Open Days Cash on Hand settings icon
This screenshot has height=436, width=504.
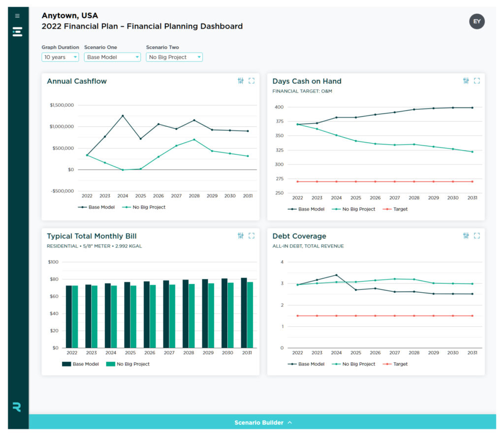pyautogui.click(x=466, y=81)
